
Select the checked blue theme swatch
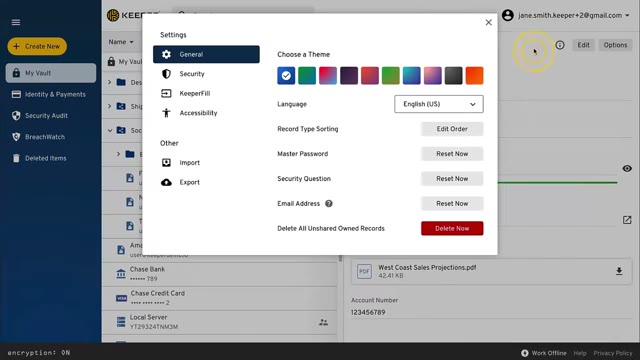point(286,76)
